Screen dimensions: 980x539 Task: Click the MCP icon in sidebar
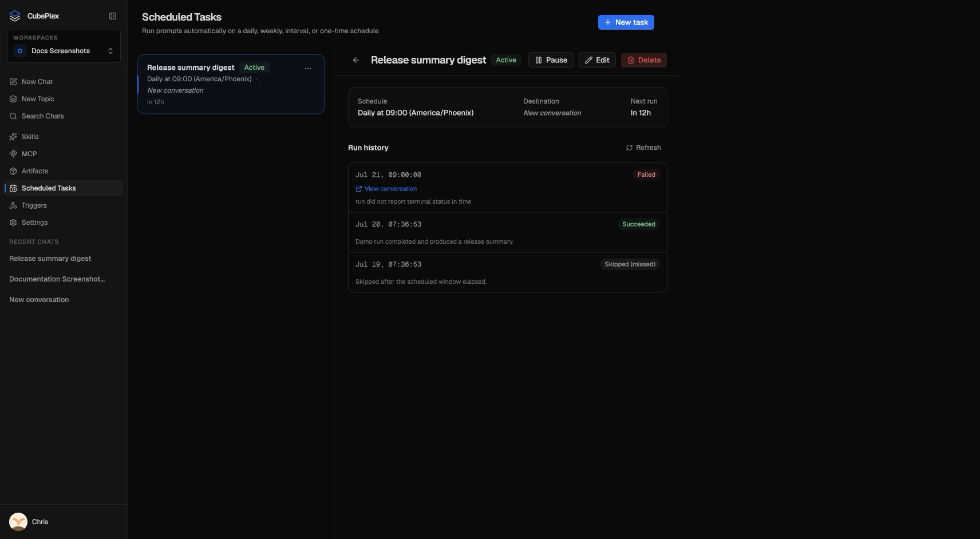coord(13,154)
